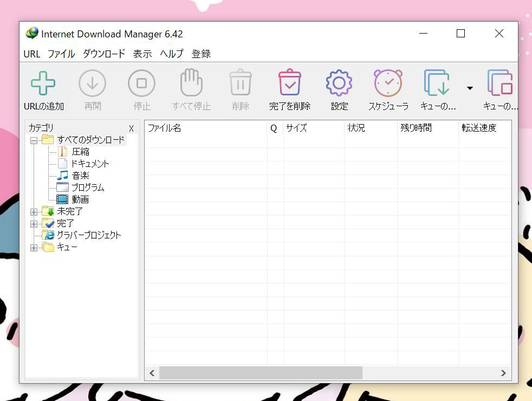Close the Internet Download Manager window
Viewport: 532px width, 401px height.
(x=499, y=33)
